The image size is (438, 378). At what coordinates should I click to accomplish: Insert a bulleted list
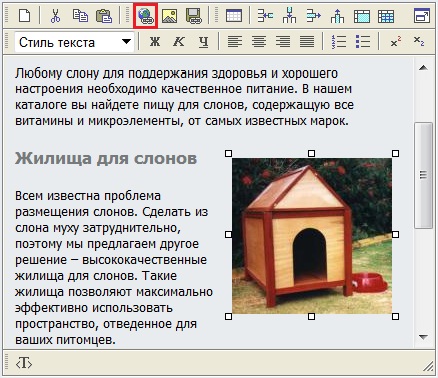363,42
